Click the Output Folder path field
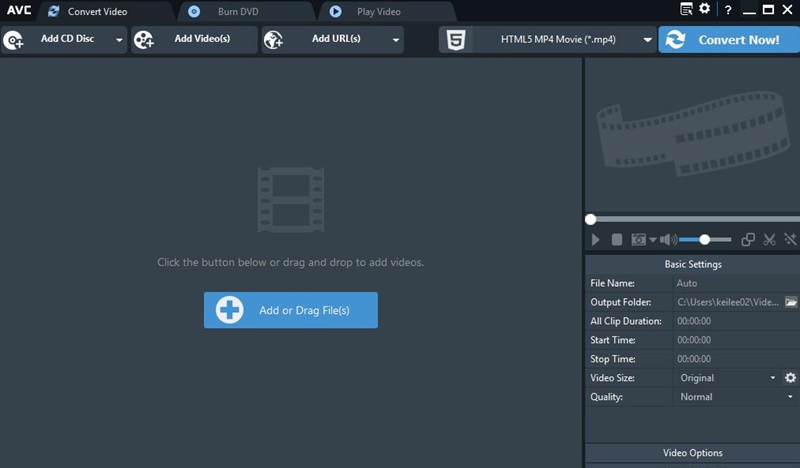Image resolution: width=800 pixels, height=468 pixels. (728, 302)
